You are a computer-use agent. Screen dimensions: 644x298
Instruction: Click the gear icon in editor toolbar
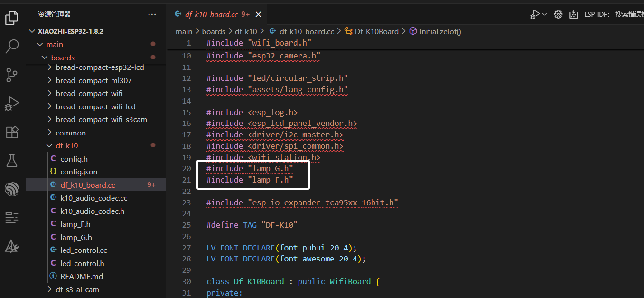[558, 14]
